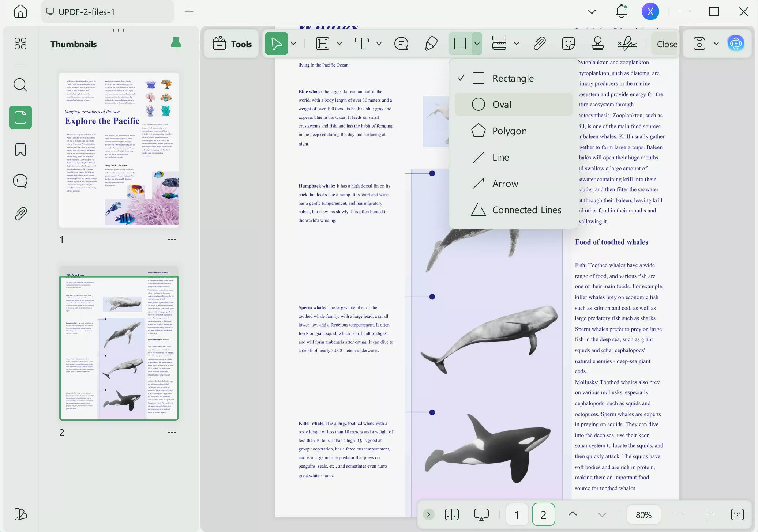This screenshot has height=532, width=758.
Task: Select the stamp tool
Action: [x=597, y=43]
